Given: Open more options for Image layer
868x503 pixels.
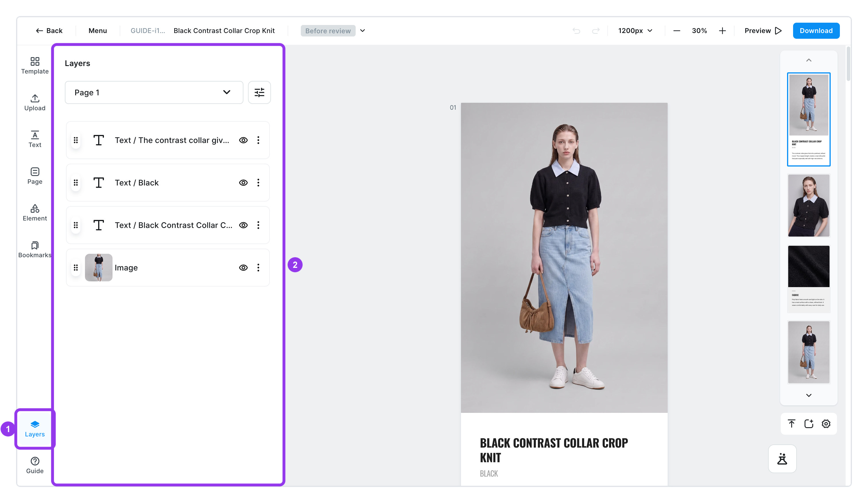Looking at the screenshot, I should coord(258,268).
